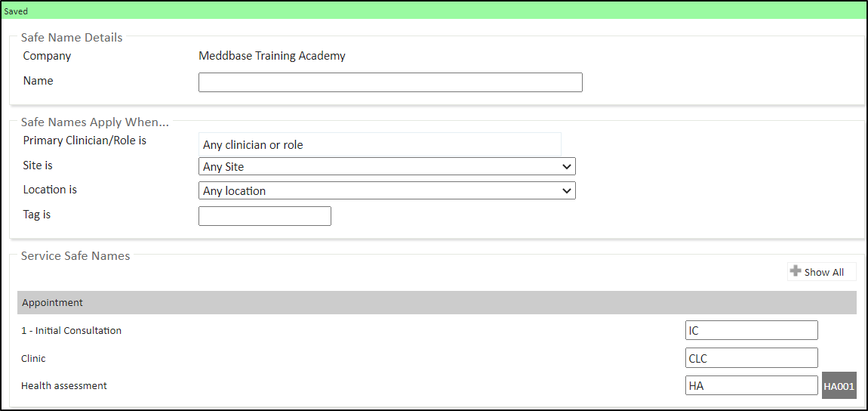Click the HA001 code badge
Screen dimensions: 868x411
839,386
